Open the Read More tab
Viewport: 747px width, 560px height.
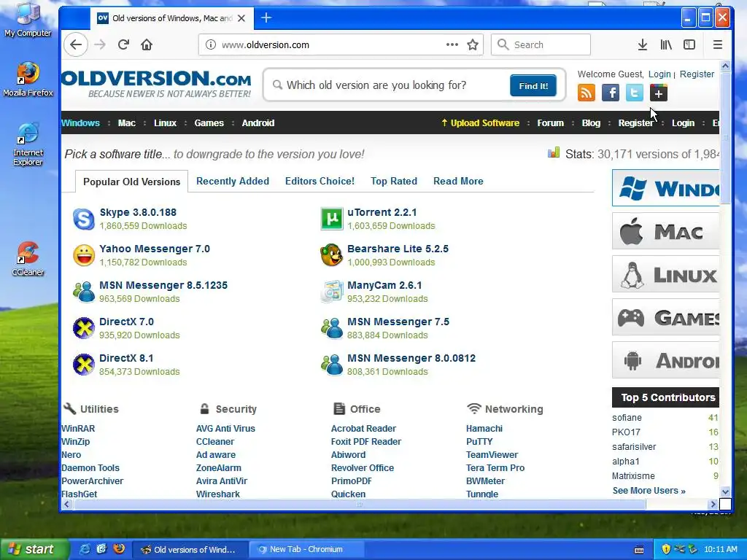pyautogui.click(x=458, y=181)
